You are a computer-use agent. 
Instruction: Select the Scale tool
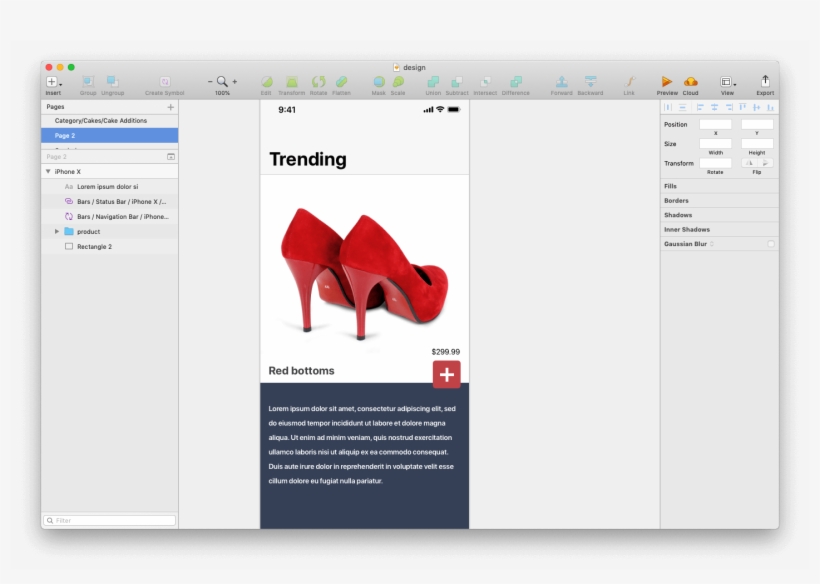401,82
